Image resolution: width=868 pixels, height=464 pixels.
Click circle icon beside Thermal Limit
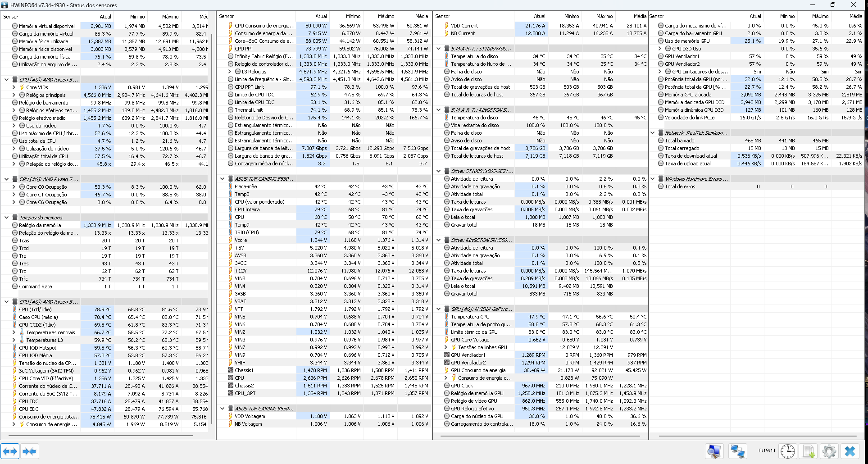coord(231,110)
